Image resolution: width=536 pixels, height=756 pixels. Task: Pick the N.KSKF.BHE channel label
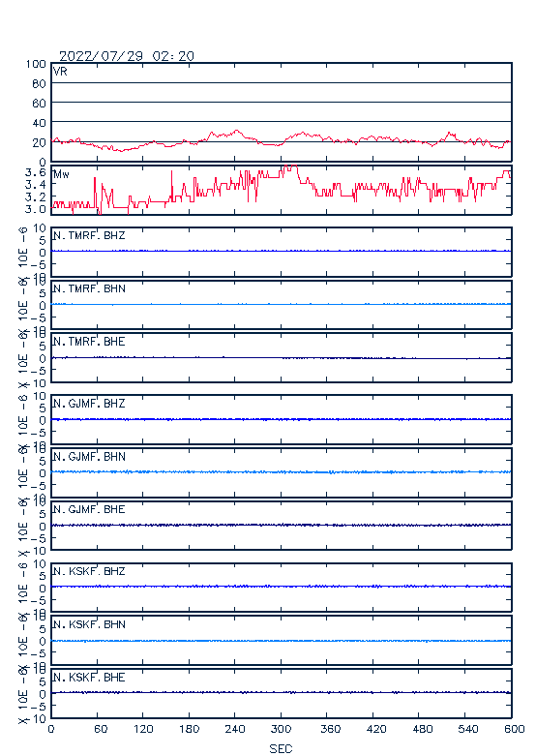89,677
